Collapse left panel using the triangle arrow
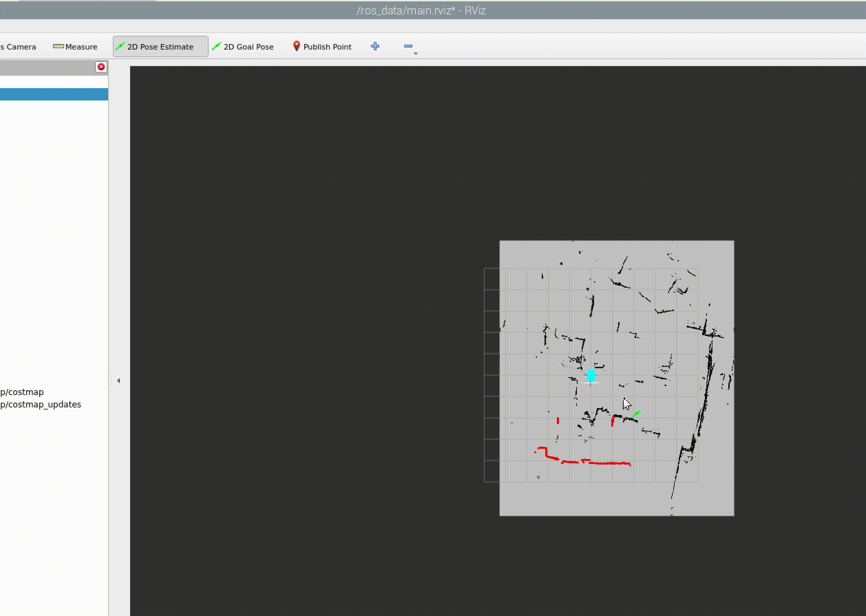Viewport: 866px width, 616px height. point(118,381)
